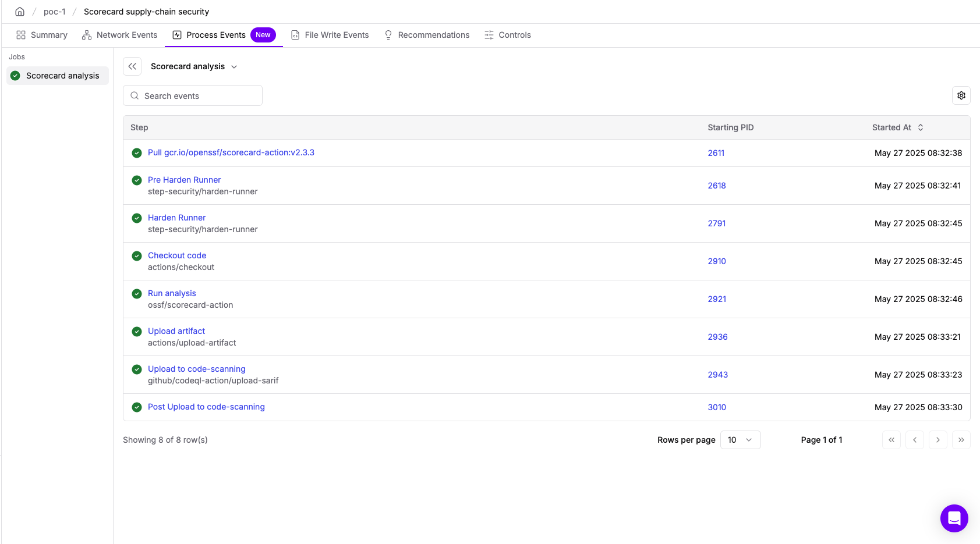This screenshot has height=544, width=980.
Task: Go to the last page of results
Action: tap(961, 440)
